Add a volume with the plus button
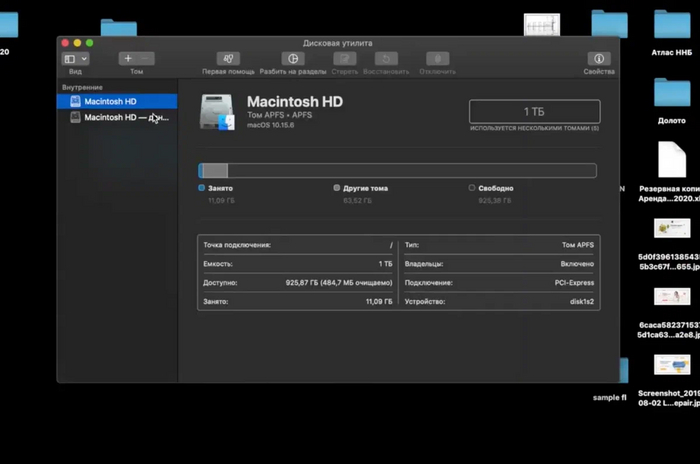 point(128,59)
